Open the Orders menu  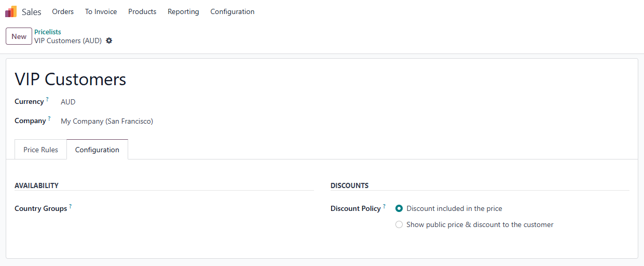click(x=63, y=11)
